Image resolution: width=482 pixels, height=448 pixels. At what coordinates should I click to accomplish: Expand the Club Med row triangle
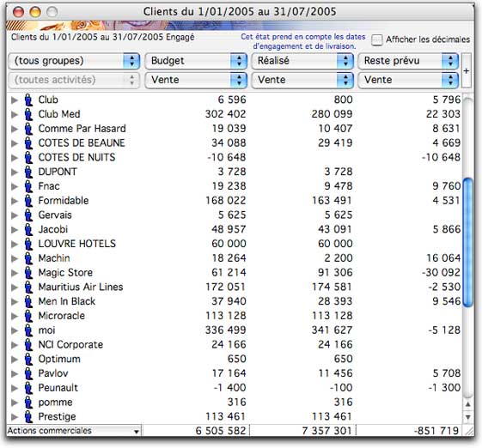point(14,114)
